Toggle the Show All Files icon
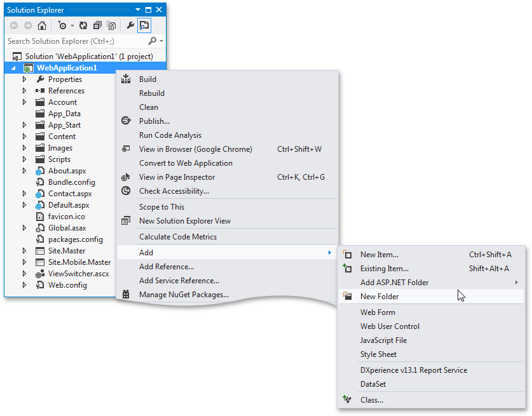Screen dimensions: 532x416 point(111,26)
